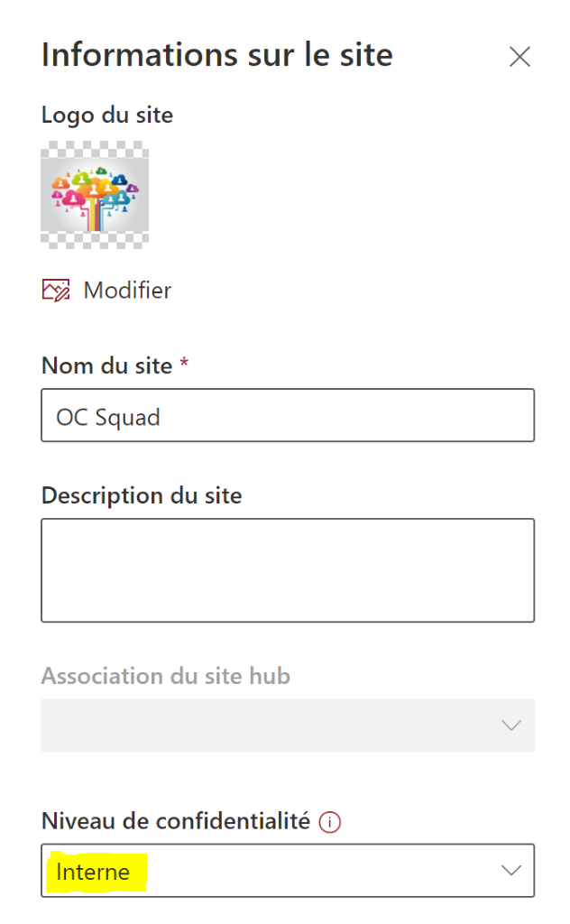Screen dimensions: 570x924
Task: Click the Nom du site label
Action: click(106, 365)
